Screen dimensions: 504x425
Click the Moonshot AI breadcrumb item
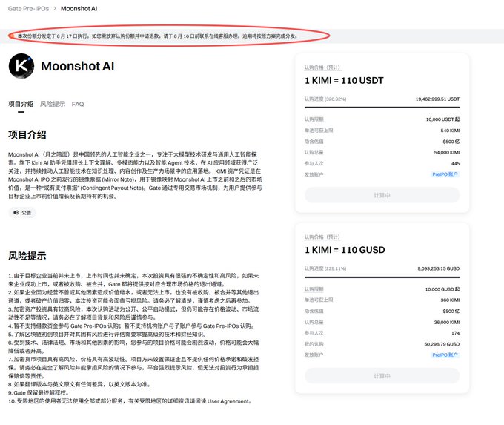coord(79,9)
